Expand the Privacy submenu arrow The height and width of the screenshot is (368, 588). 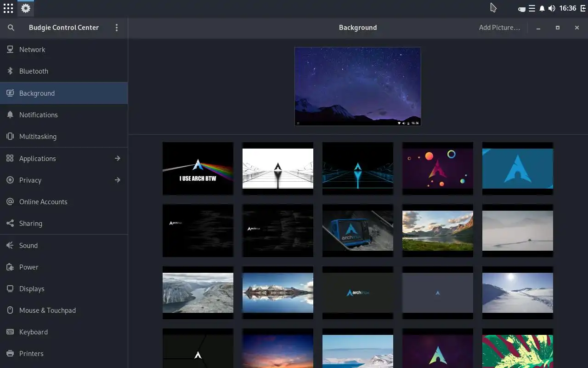(x=118, y=180)
